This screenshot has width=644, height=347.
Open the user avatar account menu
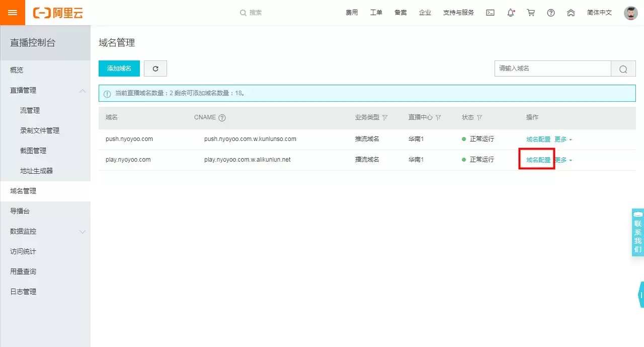[631, 13]
